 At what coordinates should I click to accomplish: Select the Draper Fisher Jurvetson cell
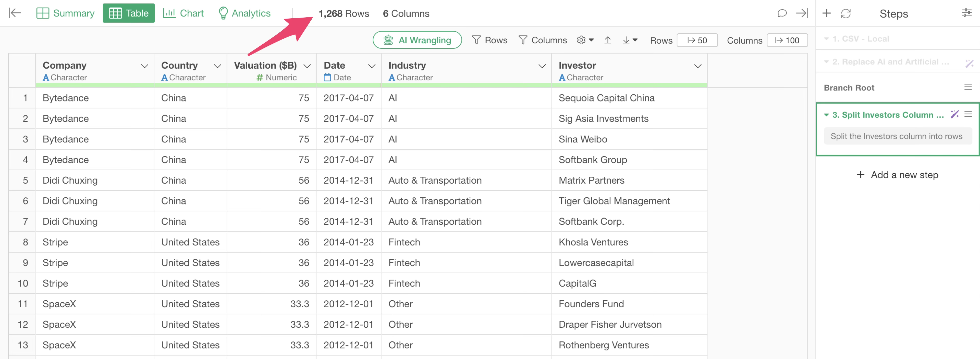point(629,324)
